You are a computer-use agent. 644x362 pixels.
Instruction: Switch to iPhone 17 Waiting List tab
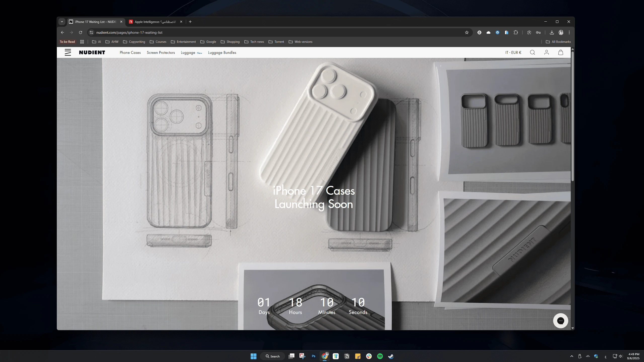(96, 22)
